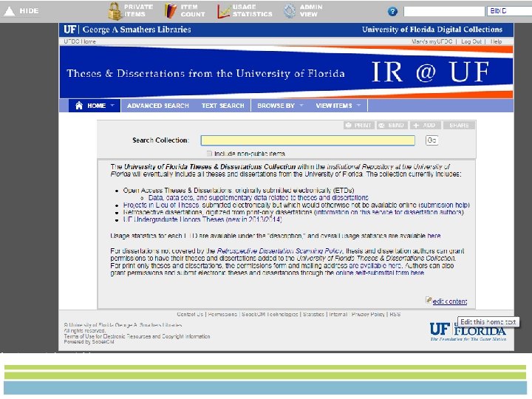This screenshot has height=399, width=532.
Task: Click the plus icon on the Add button
Action: [416, 125]
